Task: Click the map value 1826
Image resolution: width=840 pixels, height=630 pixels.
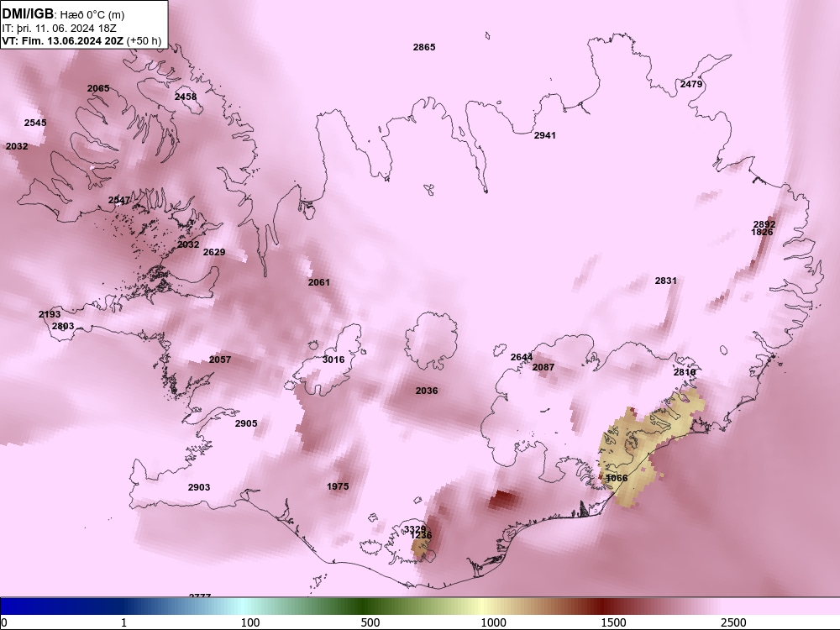Action: 762,233
